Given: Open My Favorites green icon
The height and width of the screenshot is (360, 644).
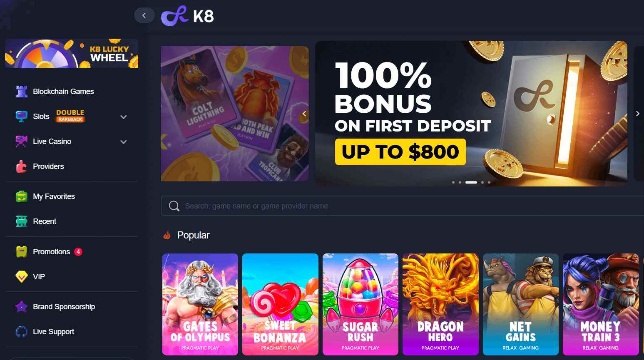Looking at the screenshot, I should [x=22, y=196].
